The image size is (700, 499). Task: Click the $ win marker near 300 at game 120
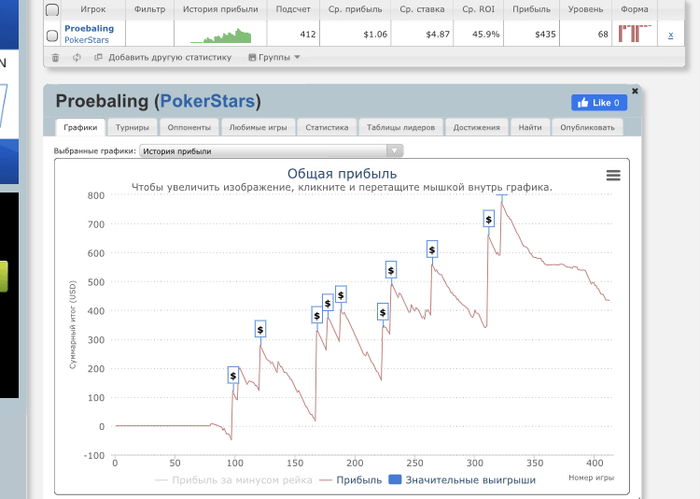tap(260, 329)
